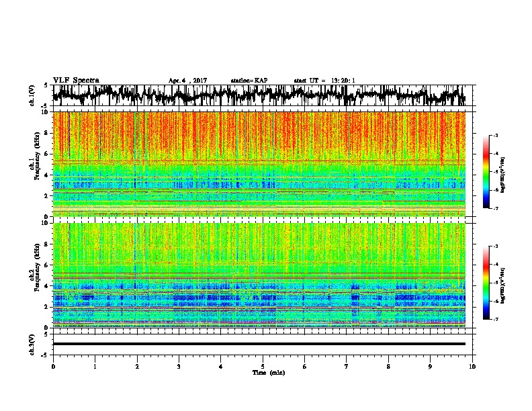This screenshot has width=532, height=411.
Task: Click time axis tick label '2'
Action: point(137,367)
